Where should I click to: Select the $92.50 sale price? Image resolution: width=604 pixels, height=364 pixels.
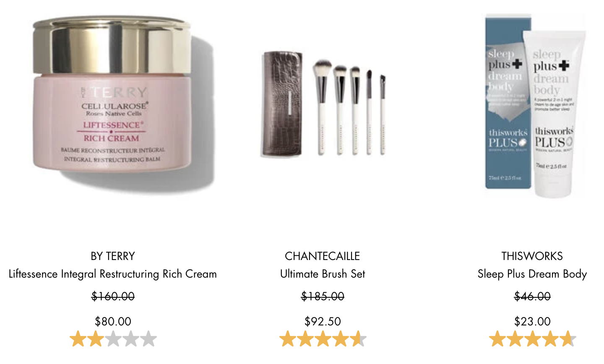click(x=323, y=322)
